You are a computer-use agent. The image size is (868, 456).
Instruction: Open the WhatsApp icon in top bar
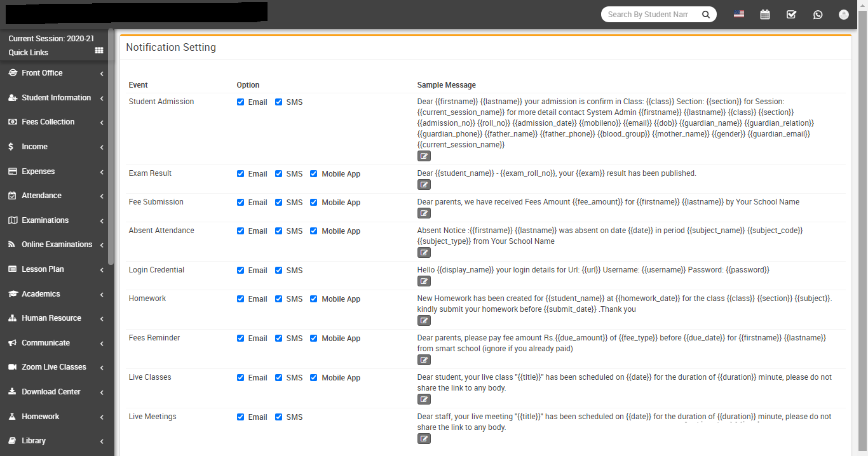pyautogui.click(x=818, y=15)
